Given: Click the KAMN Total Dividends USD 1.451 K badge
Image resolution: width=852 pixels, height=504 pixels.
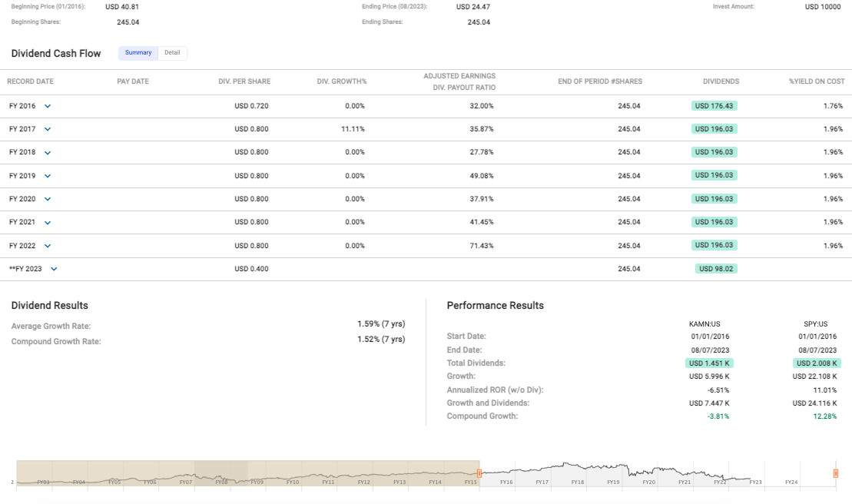Looking at the screenshot, I should [x=709, y=363].
